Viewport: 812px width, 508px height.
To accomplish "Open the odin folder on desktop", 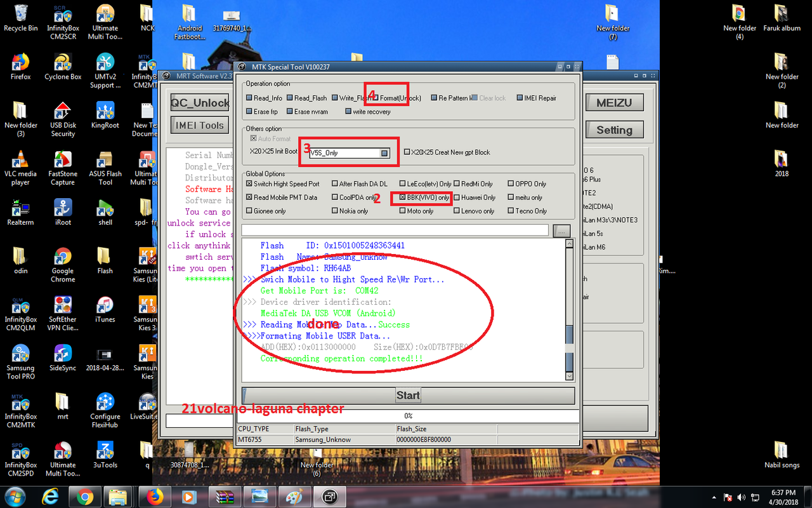I will point(20,260).
